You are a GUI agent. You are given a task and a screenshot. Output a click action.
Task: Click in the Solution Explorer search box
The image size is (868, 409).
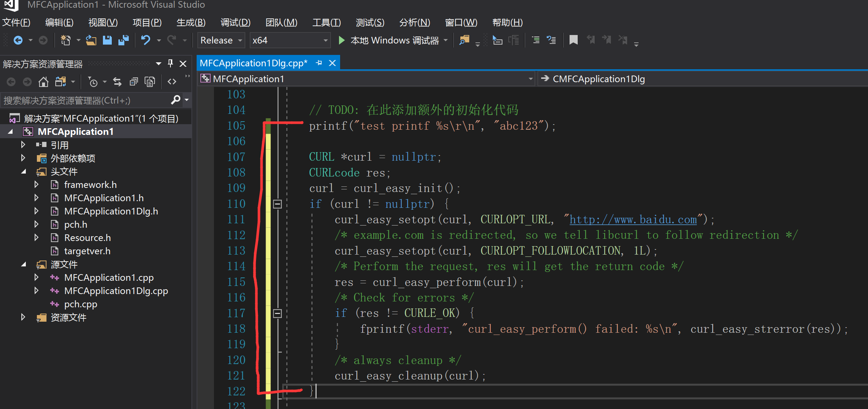pyautogui.click(x=85, y=100)
